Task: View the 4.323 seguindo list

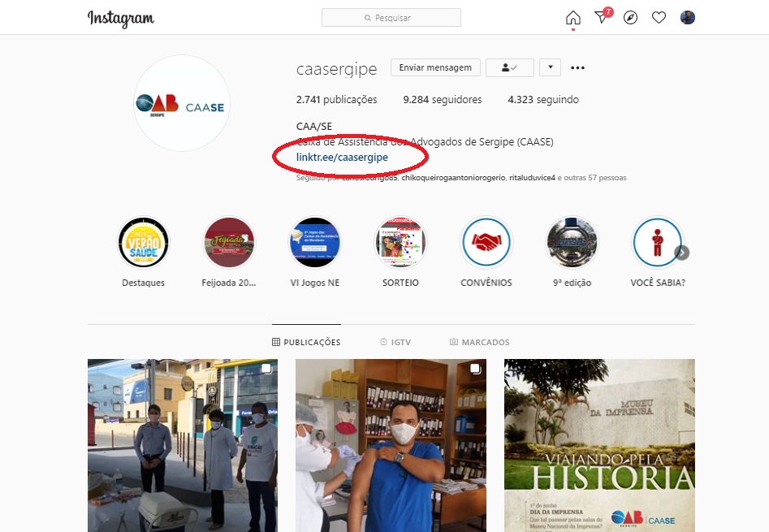Action: click(x=543, y=100)
